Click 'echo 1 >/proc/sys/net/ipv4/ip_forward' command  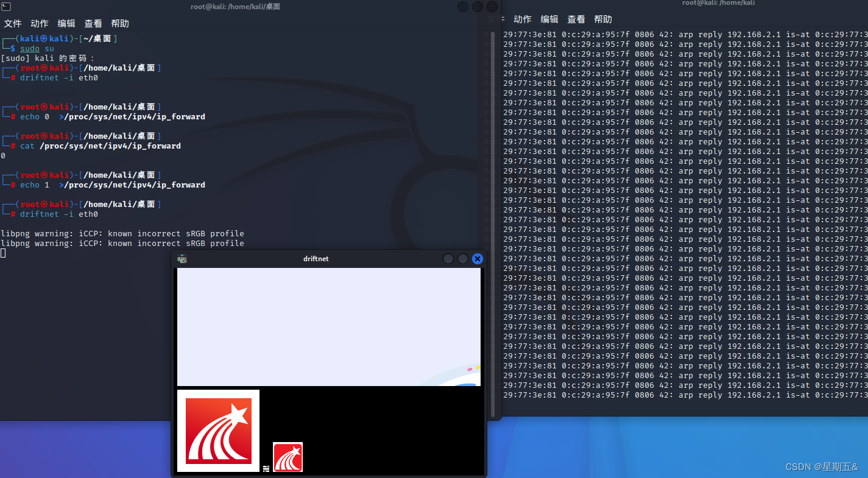[113, 185]
